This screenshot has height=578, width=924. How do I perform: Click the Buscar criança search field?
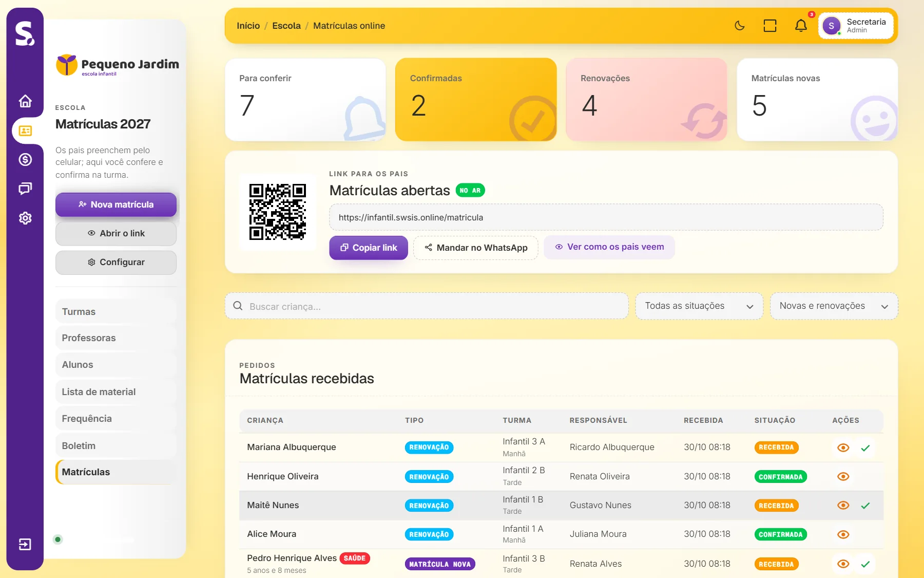click(427, 306)
